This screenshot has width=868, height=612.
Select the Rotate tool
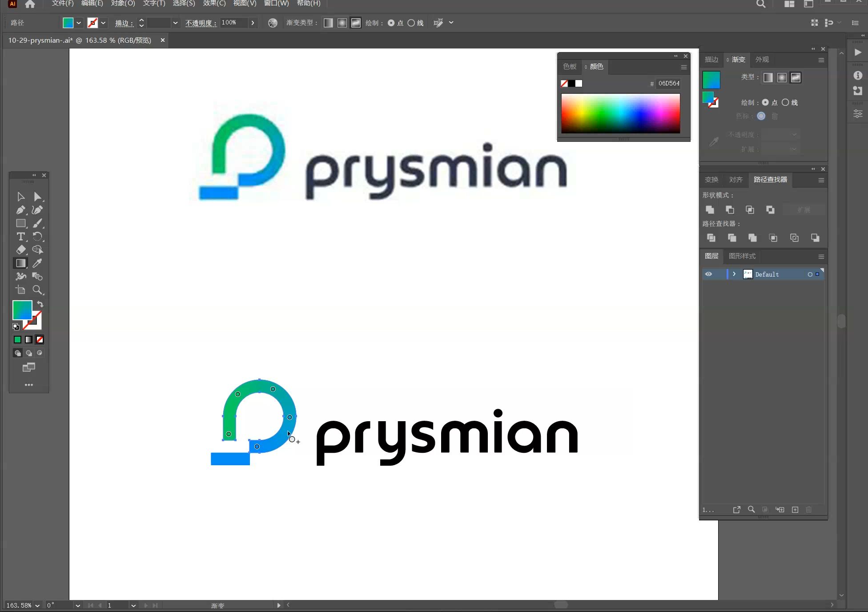point(38,237)
